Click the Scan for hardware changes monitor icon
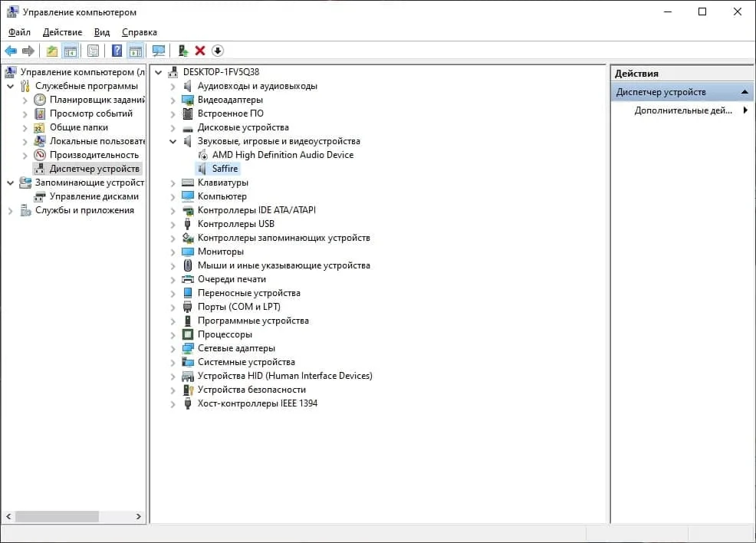Viewport: 756px width, 543px height. click(158, 51)
